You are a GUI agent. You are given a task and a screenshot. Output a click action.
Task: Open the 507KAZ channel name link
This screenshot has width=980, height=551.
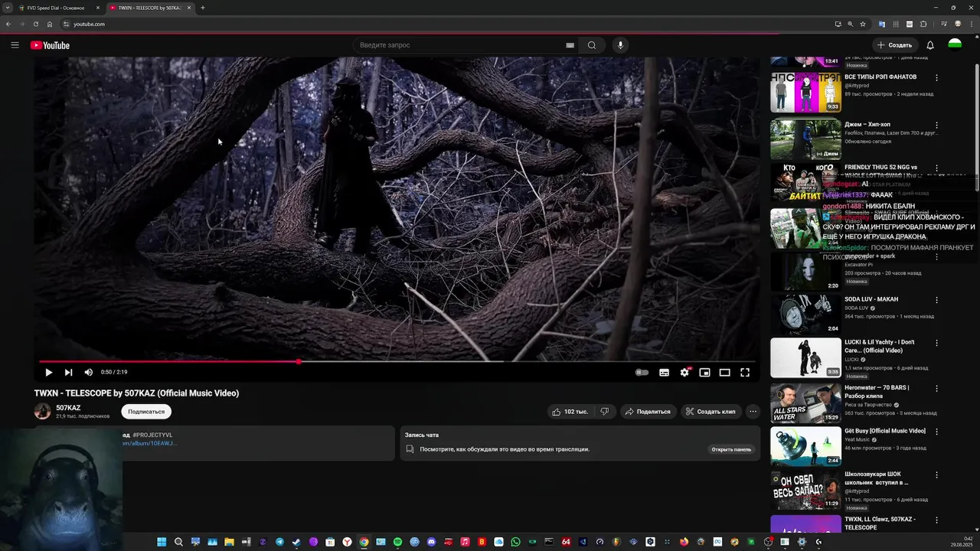pos(68,408)
